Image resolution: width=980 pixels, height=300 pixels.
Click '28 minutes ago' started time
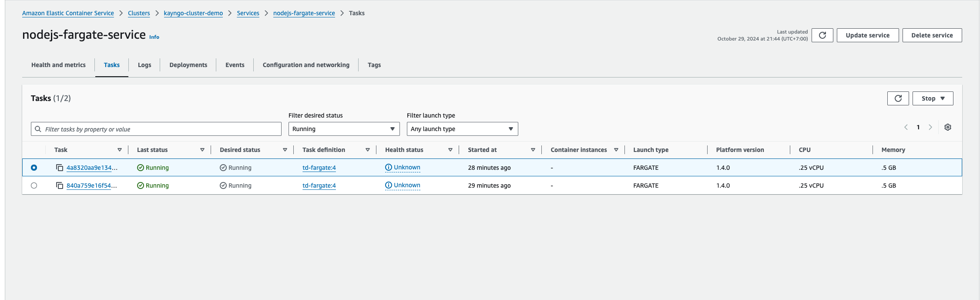(489, 168)
